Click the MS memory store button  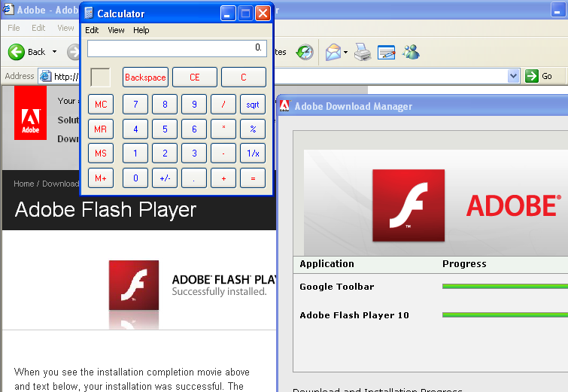[101, 153]
